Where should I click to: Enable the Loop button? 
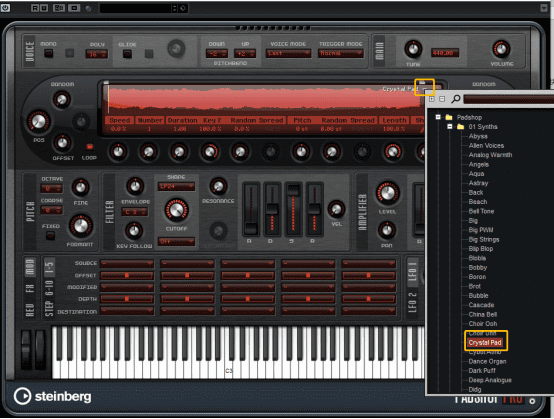[89, 147]
